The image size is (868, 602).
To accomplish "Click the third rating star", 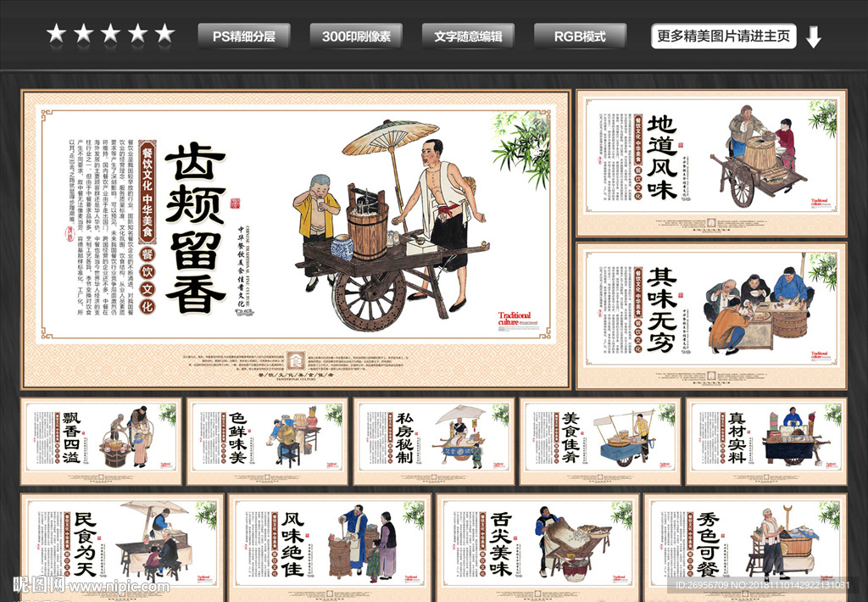I will point(110,34).
